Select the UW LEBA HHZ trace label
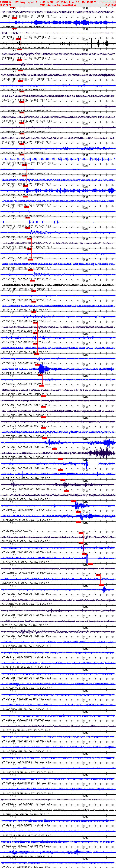Viewport: 116px width, 868px height. (27, 289)
